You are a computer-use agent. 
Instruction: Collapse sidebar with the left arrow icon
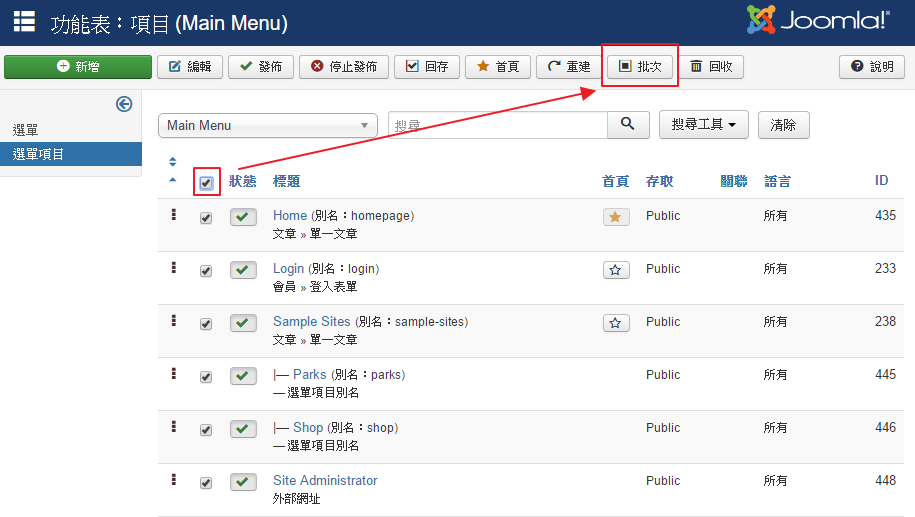coord(124,104)
